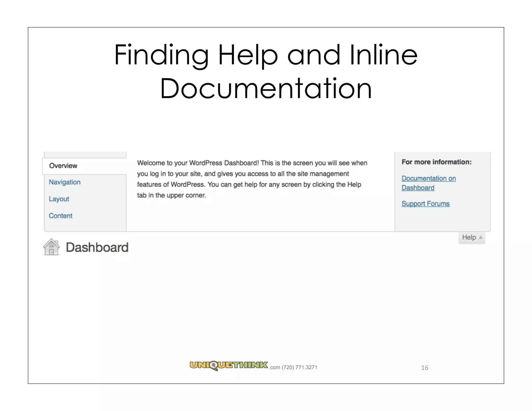Open Documentation on Dashboard link
The image size is (532, 411).
coord(428,178)
